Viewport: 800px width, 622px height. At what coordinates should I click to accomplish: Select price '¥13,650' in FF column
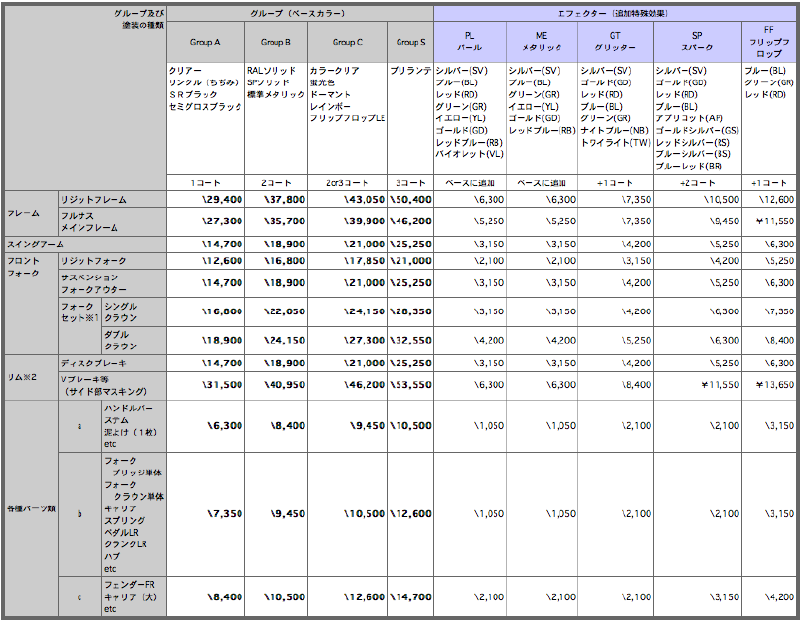(774, 385)
